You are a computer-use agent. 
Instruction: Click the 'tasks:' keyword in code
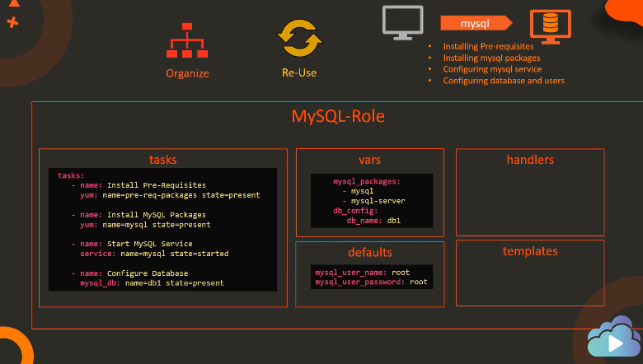(71, 175)
